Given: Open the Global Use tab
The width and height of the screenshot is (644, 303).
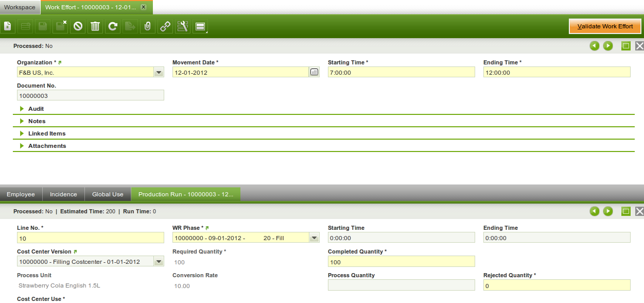Looking at the screenshot, I should [x=108, y=194].
